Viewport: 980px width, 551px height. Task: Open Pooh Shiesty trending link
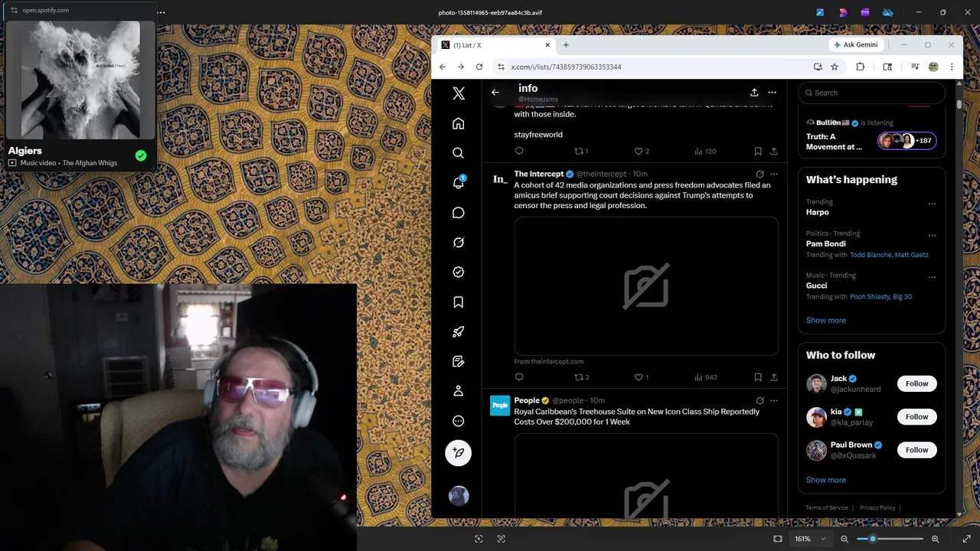click(869, 297)
